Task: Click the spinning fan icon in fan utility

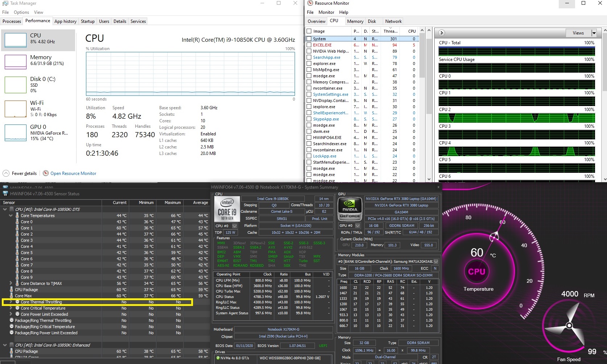Action: (x=569, y=325)
